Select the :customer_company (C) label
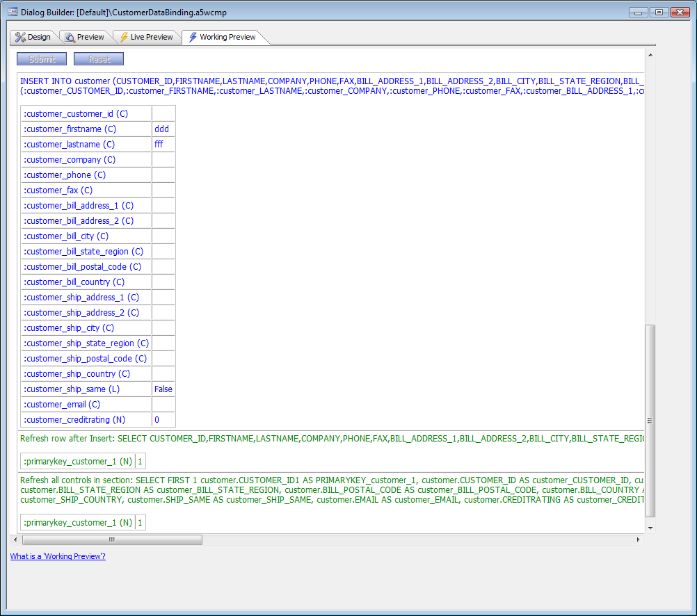This screenshot has width=697, height=616. [70, 159]
